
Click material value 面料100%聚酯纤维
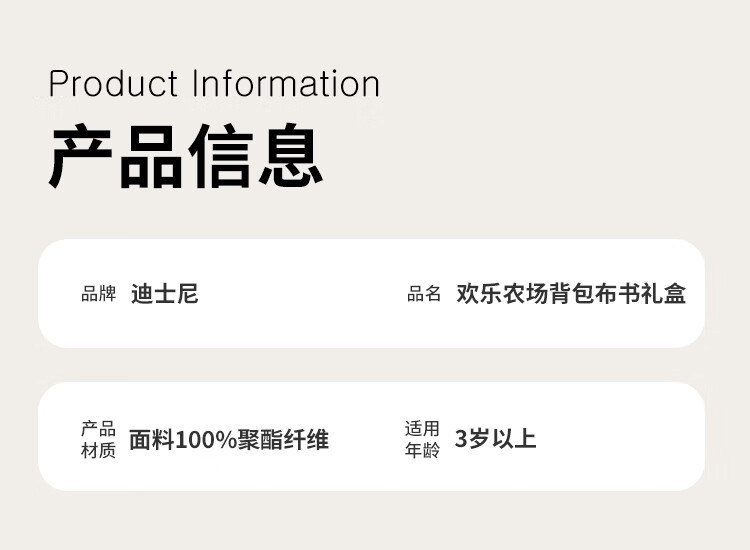click(229, 439)
